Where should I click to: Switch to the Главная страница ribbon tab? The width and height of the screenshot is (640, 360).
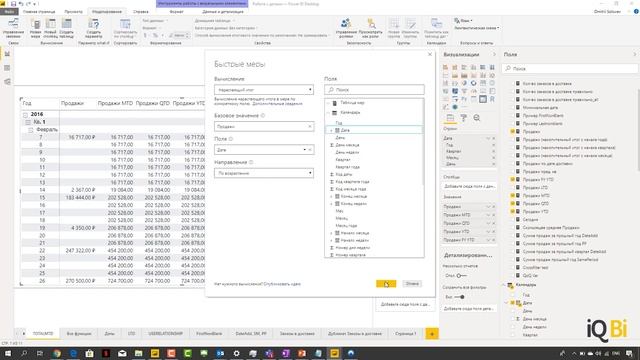pyautogui.click(x=39, y=11)
